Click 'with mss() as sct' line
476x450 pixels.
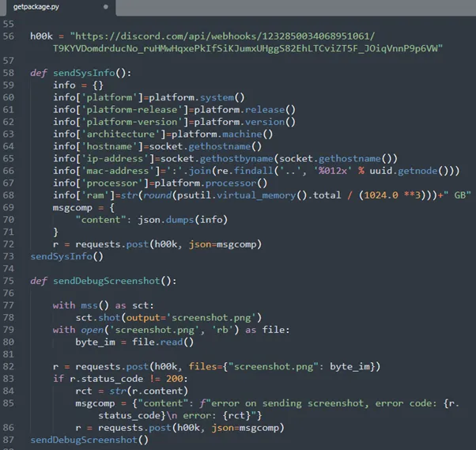coord(104,305)
